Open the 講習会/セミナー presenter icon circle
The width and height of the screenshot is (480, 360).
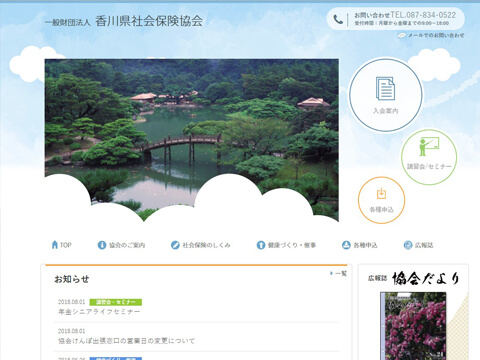coord(429,157)
